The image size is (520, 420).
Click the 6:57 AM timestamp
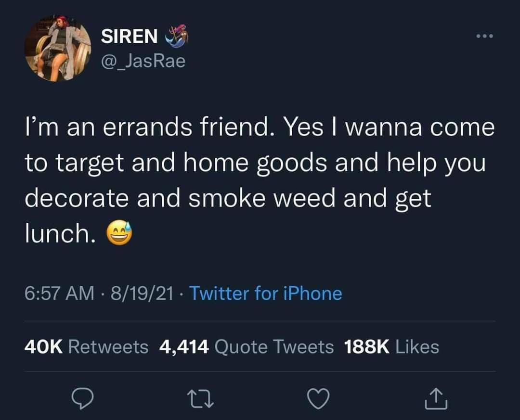[x=59, y=293]
